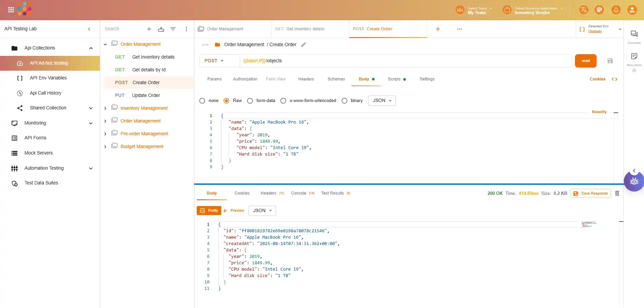Choose the binary body radio button
Image resolution: width=644 pixels, height=308 pixels.
click(x=344, y=101)
